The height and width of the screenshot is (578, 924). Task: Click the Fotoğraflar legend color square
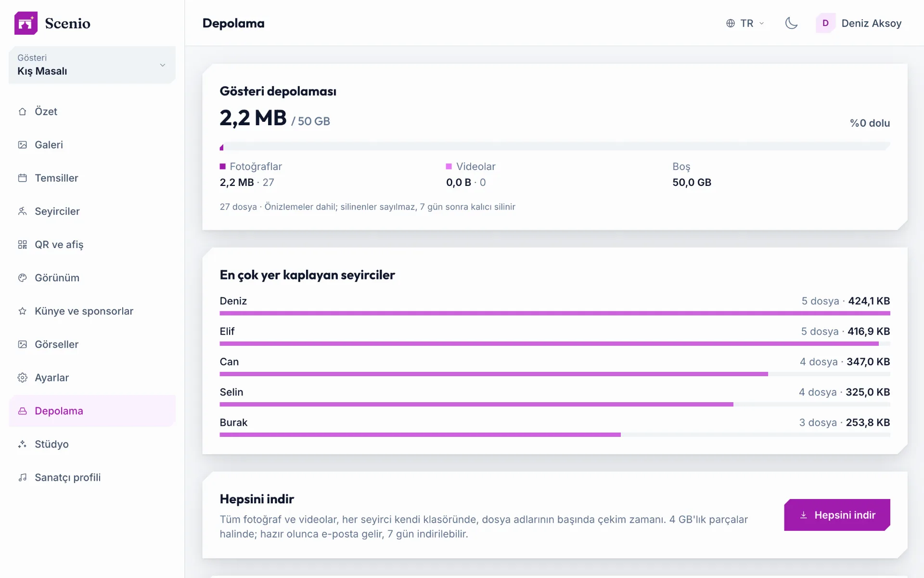click(x=223, y=167)
